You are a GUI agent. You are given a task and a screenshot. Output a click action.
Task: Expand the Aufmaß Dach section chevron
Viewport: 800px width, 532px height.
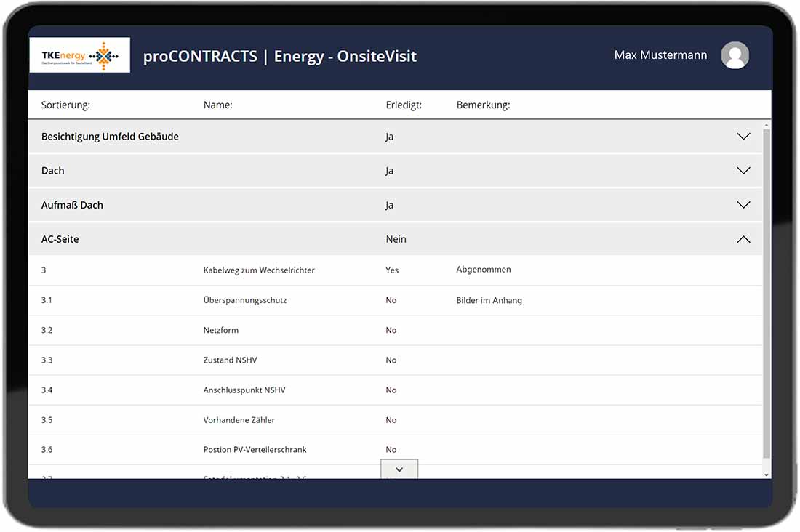(743, 205)
